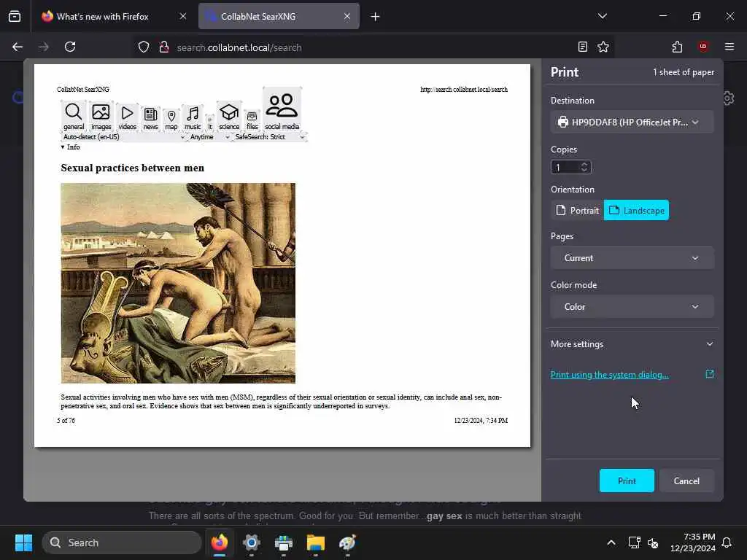Select Landscape orientation
This screenshot has width=747, height=560.
[x=636, y=211]
